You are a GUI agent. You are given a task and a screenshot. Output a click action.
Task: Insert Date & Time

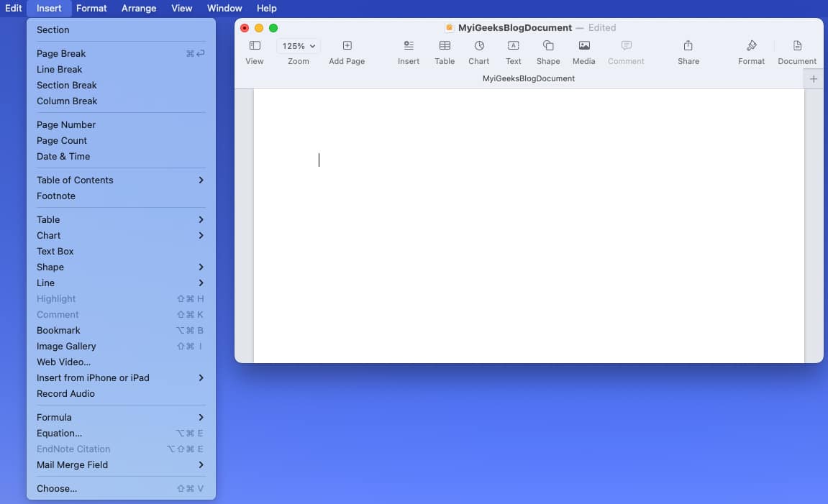pyautogui.click(x=121, y=156)
